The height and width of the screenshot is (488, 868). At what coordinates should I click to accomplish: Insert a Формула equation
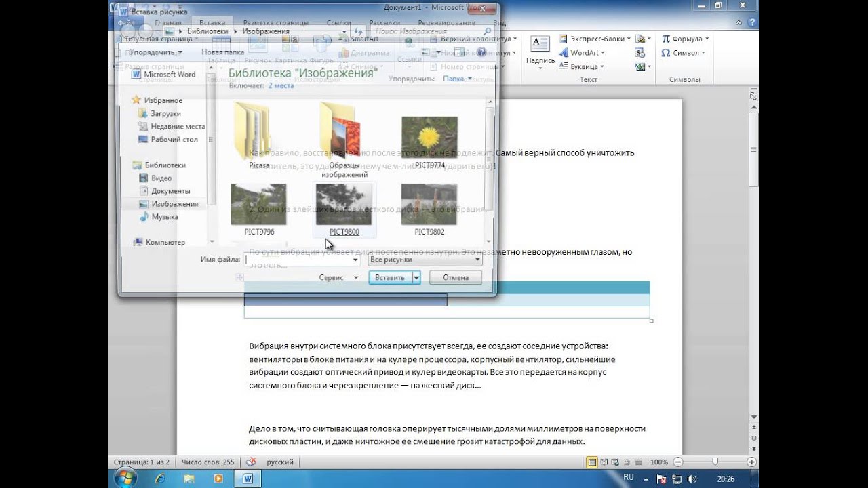686,39
